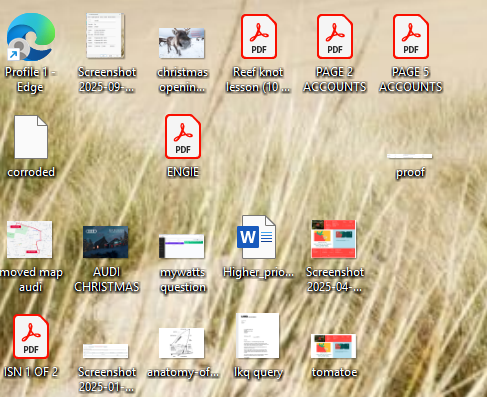Image resolution: width=487 pixels, height=397 pixels.
Task: Click the 'Profile 1 - Edge' label
Action: coord(30,80)
